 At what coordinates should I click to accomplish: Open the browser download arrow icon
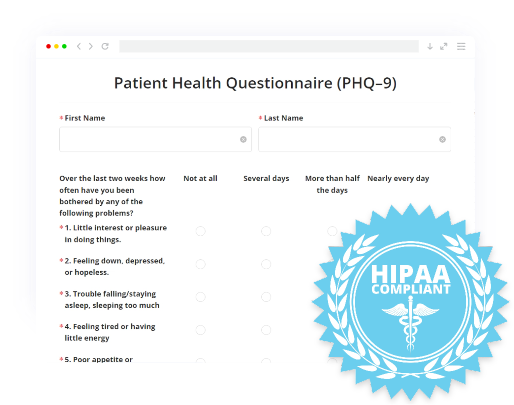[430, 46]
